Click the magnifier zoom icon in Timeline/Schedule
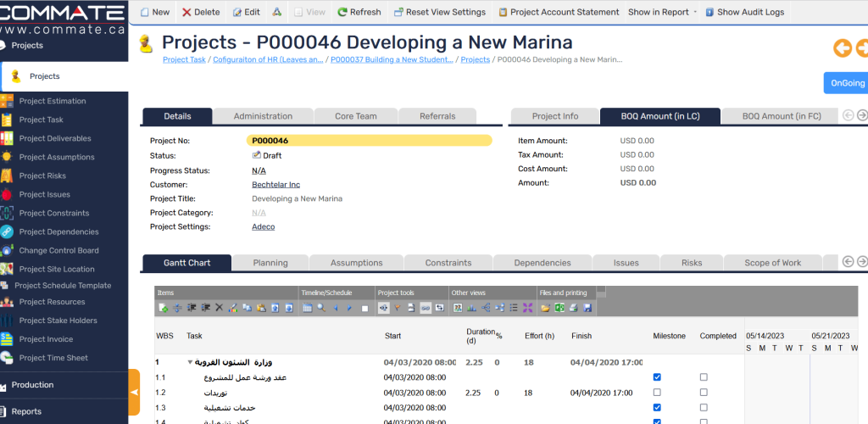 click(x=321, y=308)
